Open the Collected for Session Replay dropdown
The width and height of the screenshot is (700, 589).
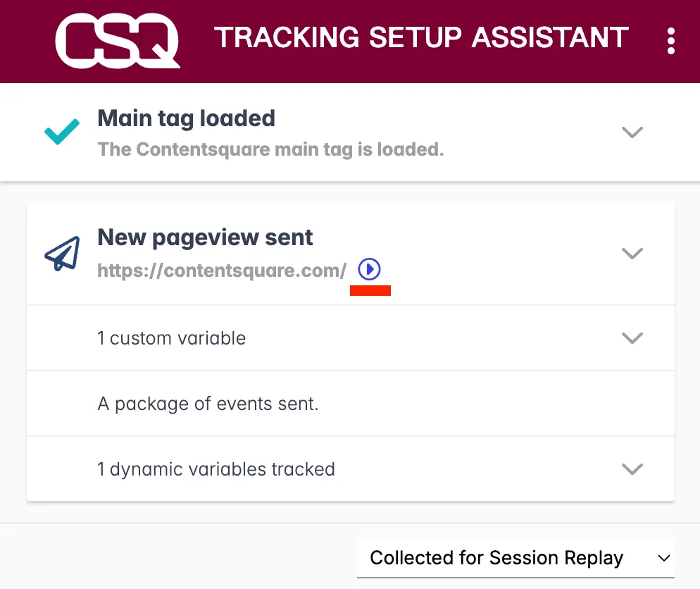click(515, 558)
